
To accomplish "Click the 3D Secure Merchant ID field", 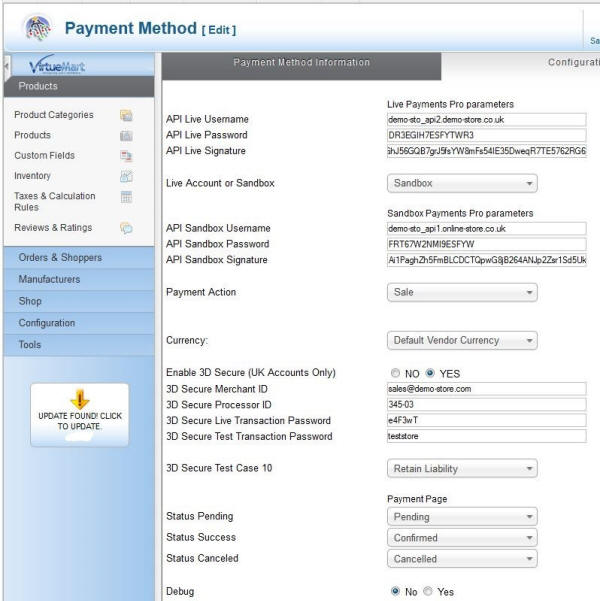I will tap(487, 389).
